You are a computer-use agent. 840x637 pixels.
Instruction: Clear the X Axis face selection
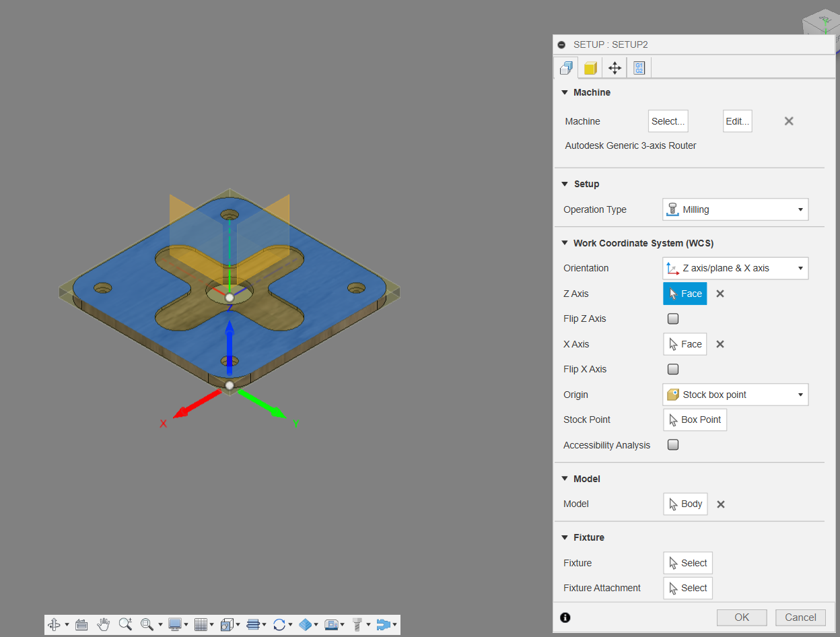point(720,344)
